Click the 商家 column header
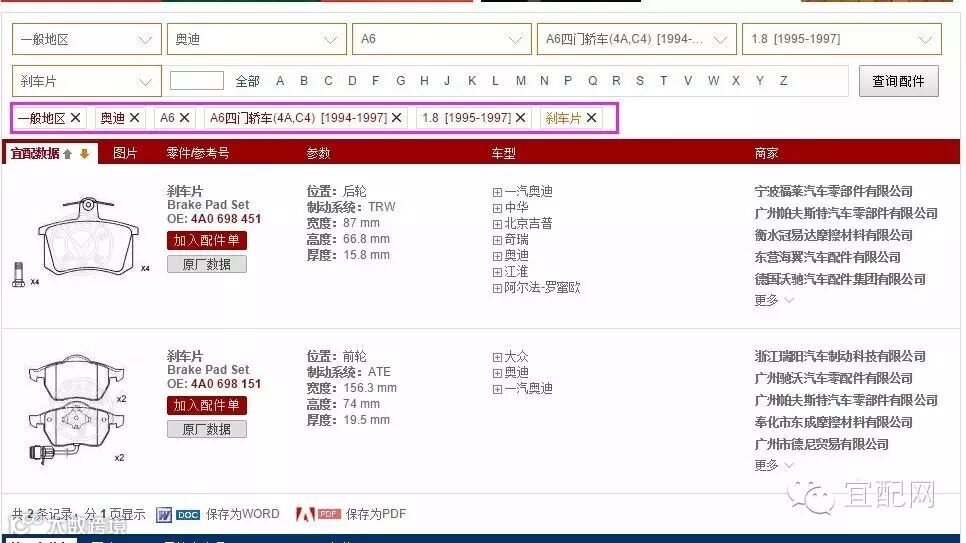Viewport: 966px width, 543px height. 766,153
